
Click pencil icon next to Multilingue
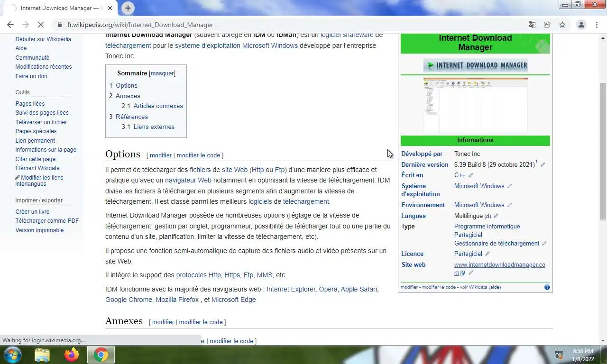coord(496,216)
